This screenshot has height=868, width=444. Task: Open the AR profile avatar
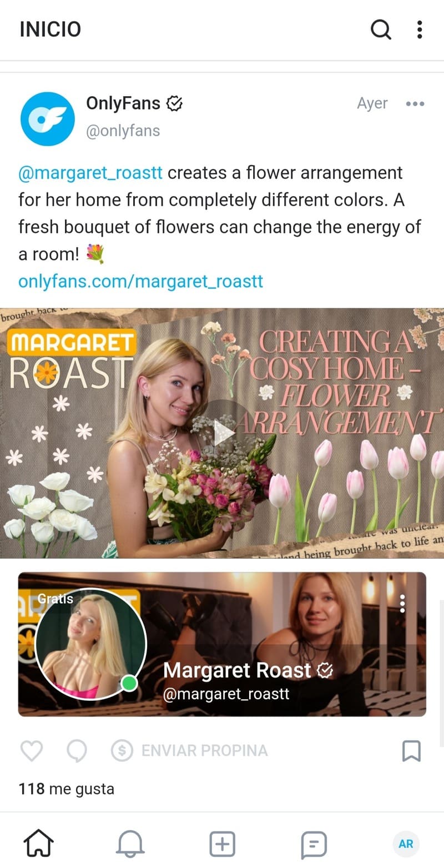[406, 844]
